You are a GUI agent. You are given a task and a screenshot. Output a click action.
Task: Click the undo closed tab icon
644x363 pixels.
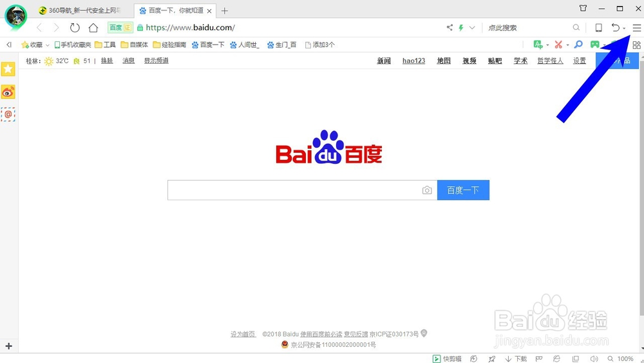(615, 28)
